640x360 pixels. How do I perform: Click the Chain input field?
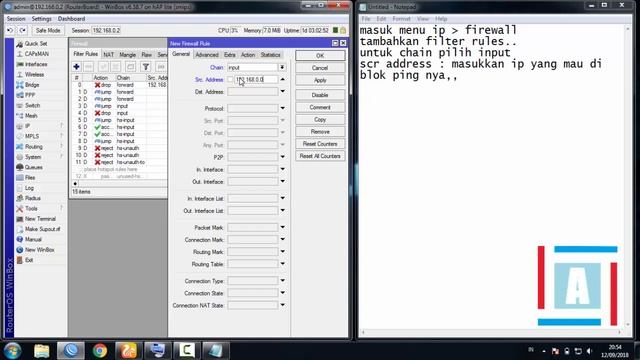click(253, 67)
